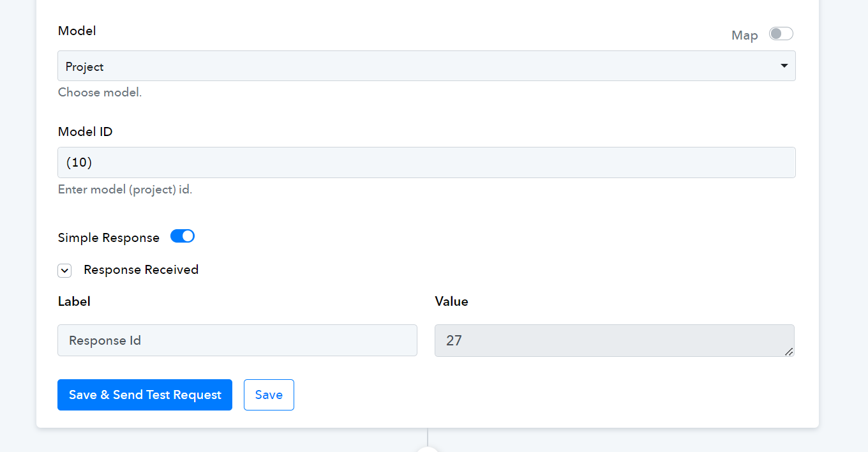Viewport: 868px width, 452px height.
Task: Select the Response Id label field
Action: click(x=237, y=340)
